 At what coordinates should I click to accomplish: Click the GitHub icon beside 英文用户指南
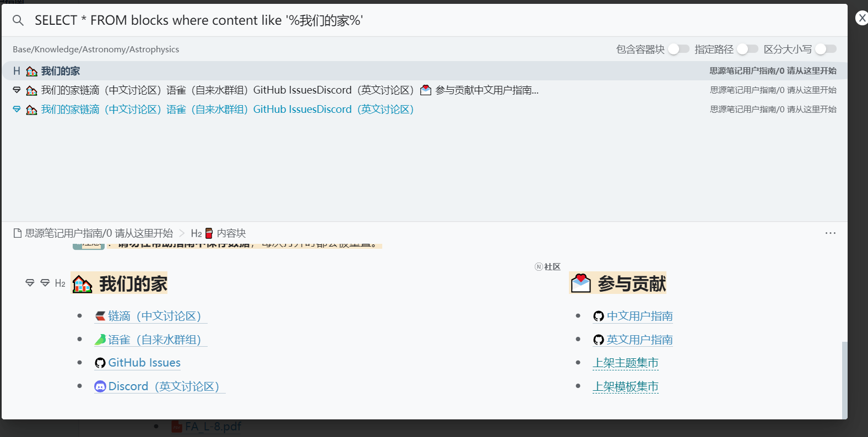[599, 340]
